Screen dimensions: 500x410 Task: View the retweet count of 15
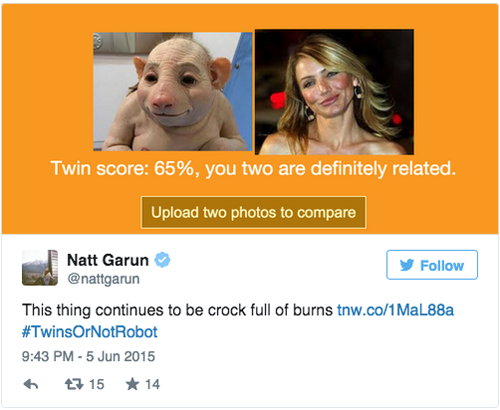click(x=97, y=384)
